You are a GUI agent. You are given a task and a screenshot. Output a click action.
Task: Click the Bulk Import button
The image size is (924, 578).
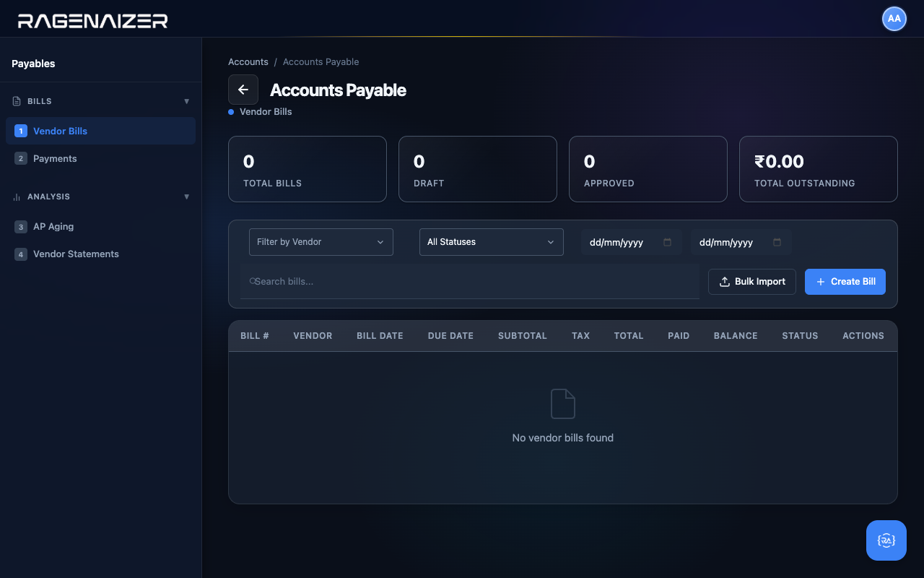pos(752,282)
